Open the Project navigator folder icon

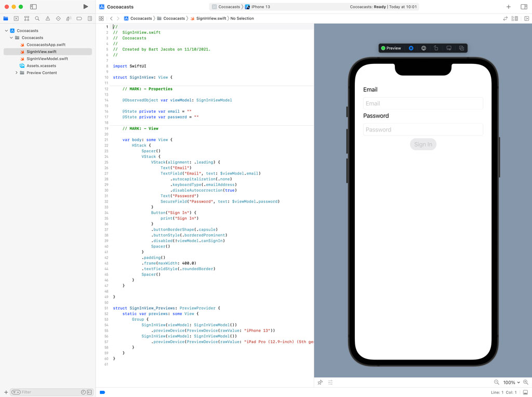6,18
